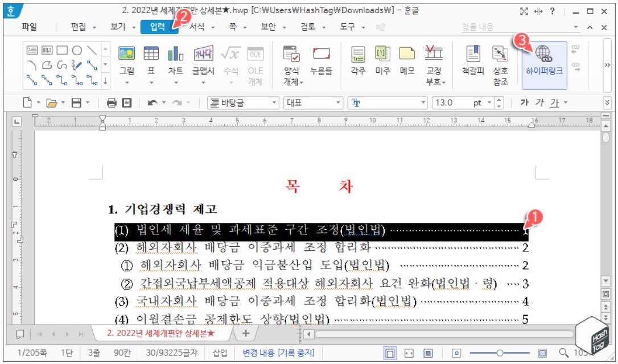Select the rectangle shape tool
Screen dimensions: 618x364
tap(62, 50)
